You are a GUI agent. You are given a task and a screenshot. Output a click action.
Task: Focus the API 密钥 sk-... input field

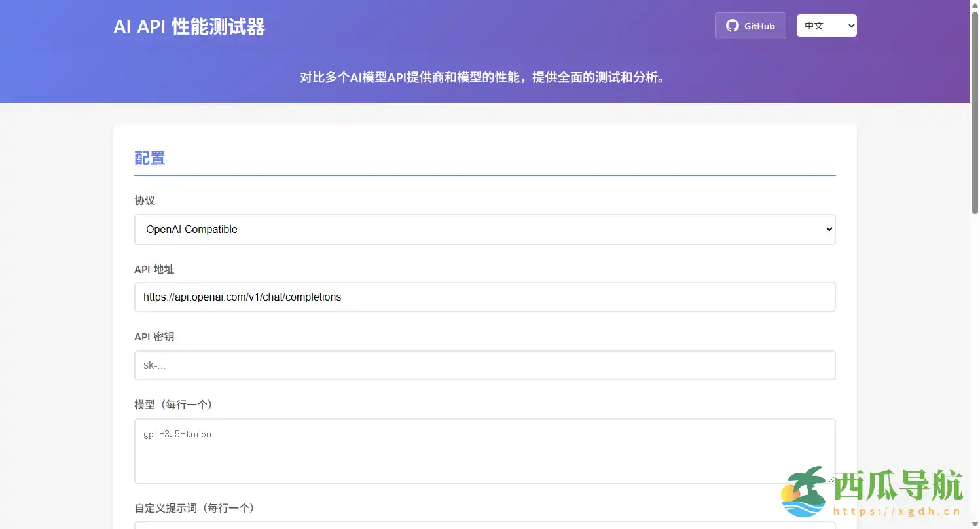[484, 365]
